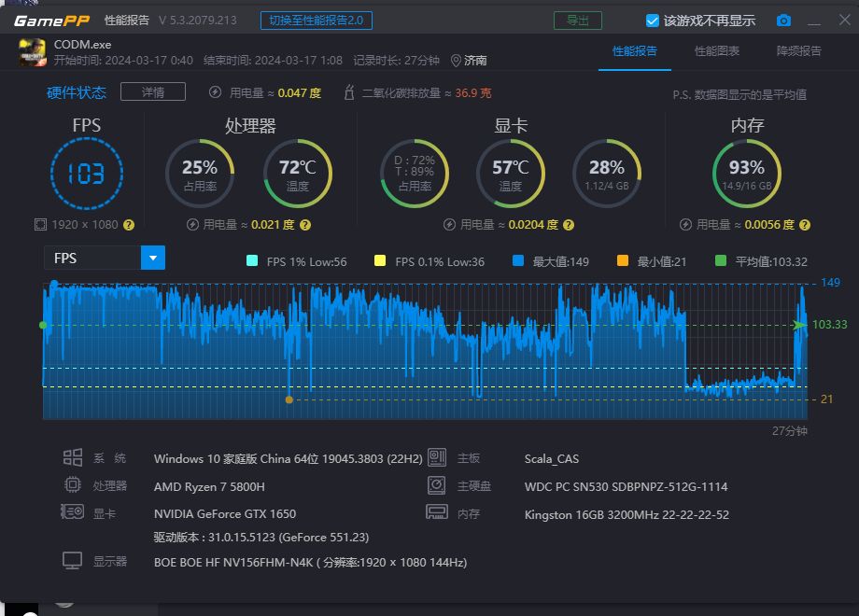Click 切换至性能报告2.0 button
This screenshot has width=859, height=616.
point(317,21)
